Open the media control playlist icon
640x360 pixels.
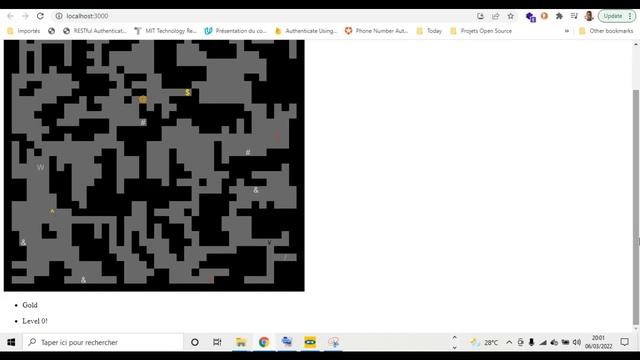574,16
